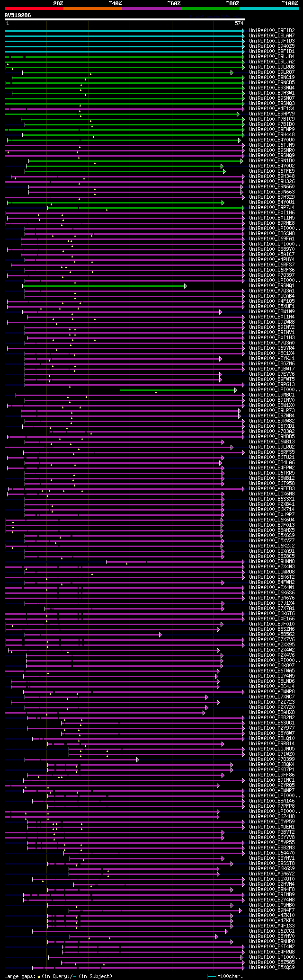Select label UniRef100_Q6ZCG1

[x=272, y=931]
